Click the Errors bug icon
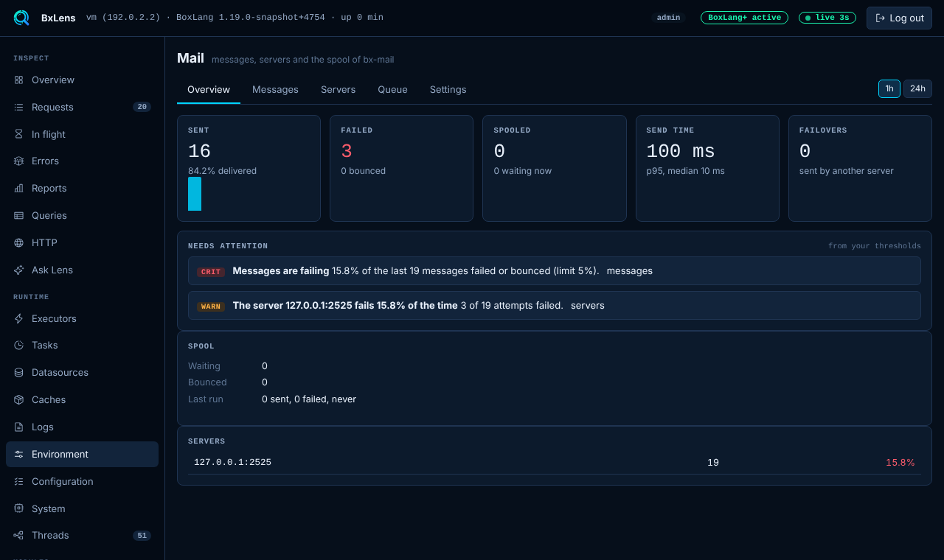 pyautogui.click(x=18, y=161)
